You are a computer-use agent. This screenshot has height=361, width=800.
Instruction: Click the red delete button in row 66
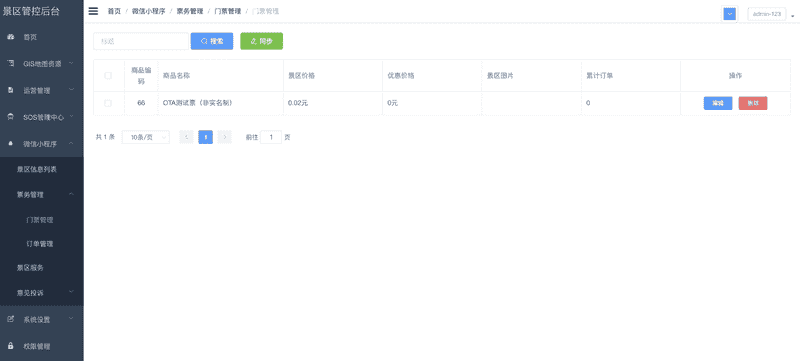click(753, 103)
